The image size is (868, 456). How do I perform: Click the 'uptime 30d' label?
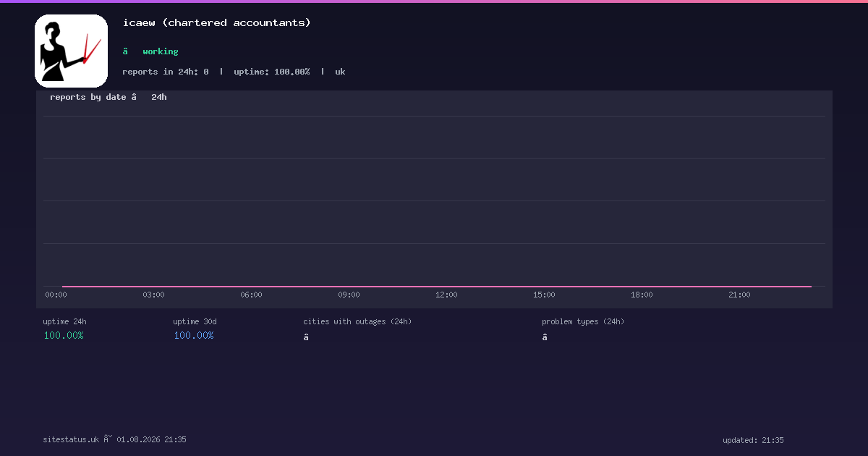pyautogui.click(x=195, y=321)
